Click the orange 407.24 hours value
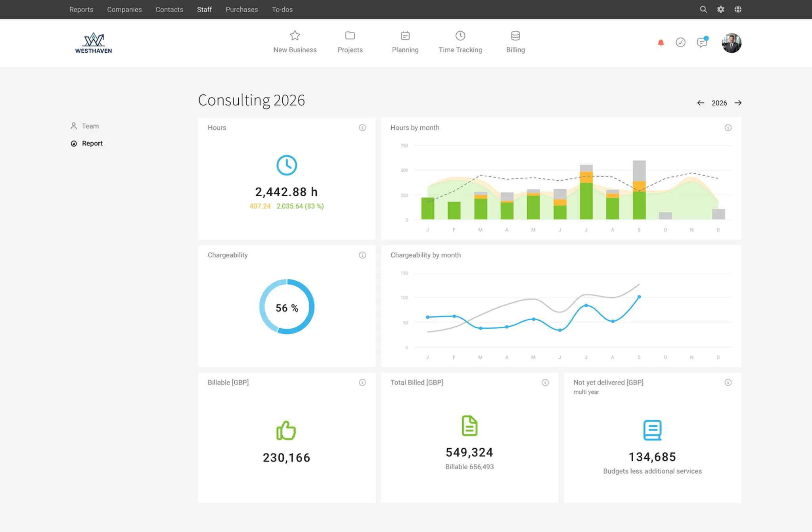812x532 pixels. tap(260, 206)
